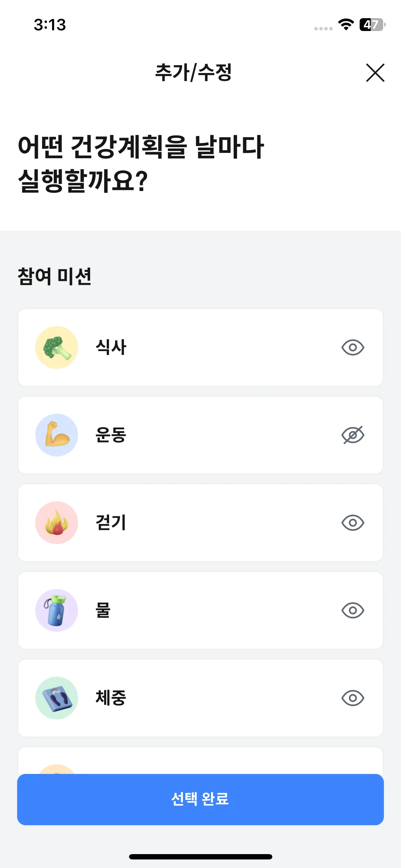
Task: Show the 운동 mission using crossed-eye icon
Action: (x=353, y=435)
